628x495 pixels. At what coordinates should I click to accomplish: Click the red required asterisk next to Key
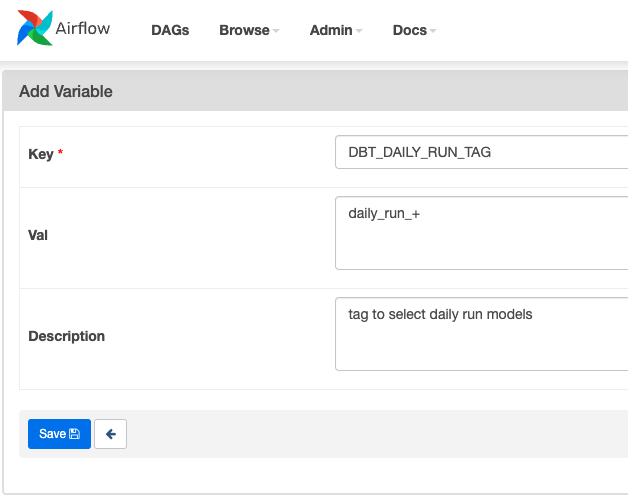click(60, 152)
